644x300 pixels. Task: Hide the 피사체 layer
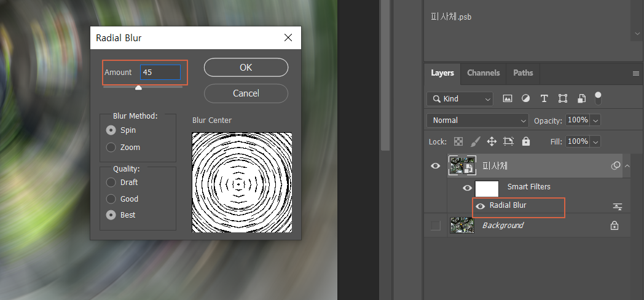[435, 166]
